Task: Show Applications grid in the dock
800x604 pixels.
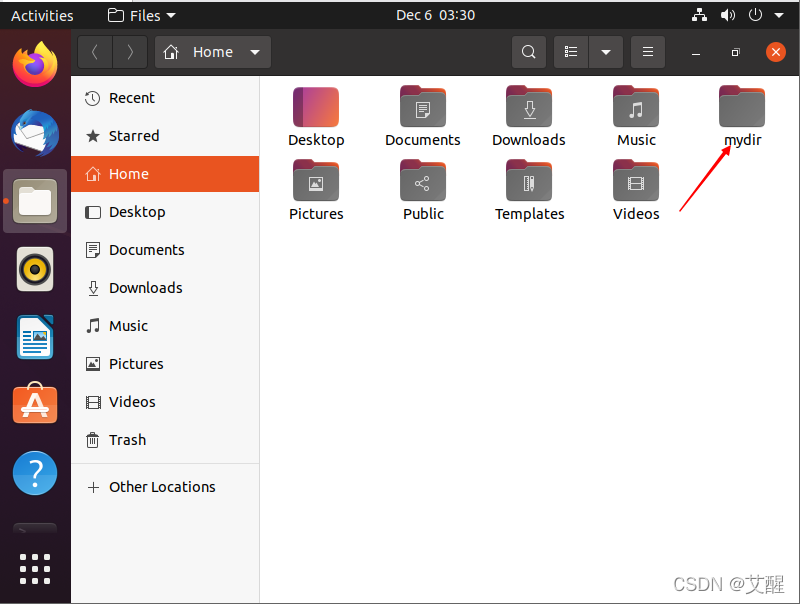Action: 35,569
